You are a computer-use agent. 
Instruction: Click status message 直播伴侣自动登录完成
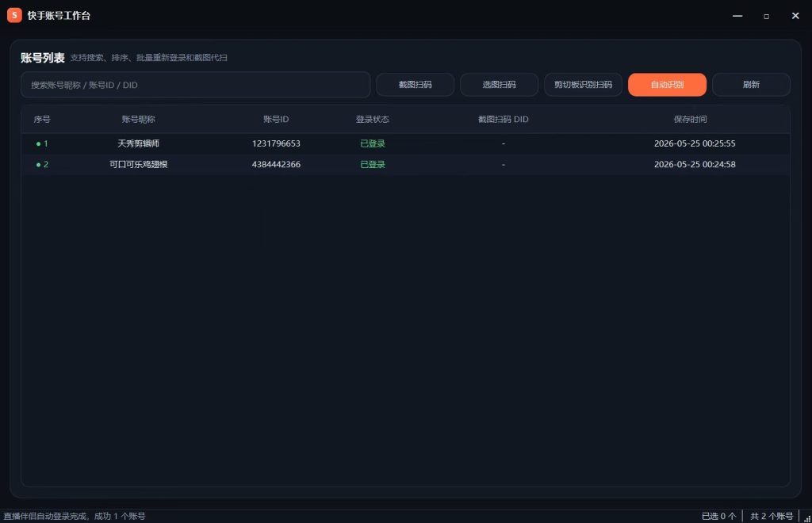pyautogui.click(x=75, y=517)
